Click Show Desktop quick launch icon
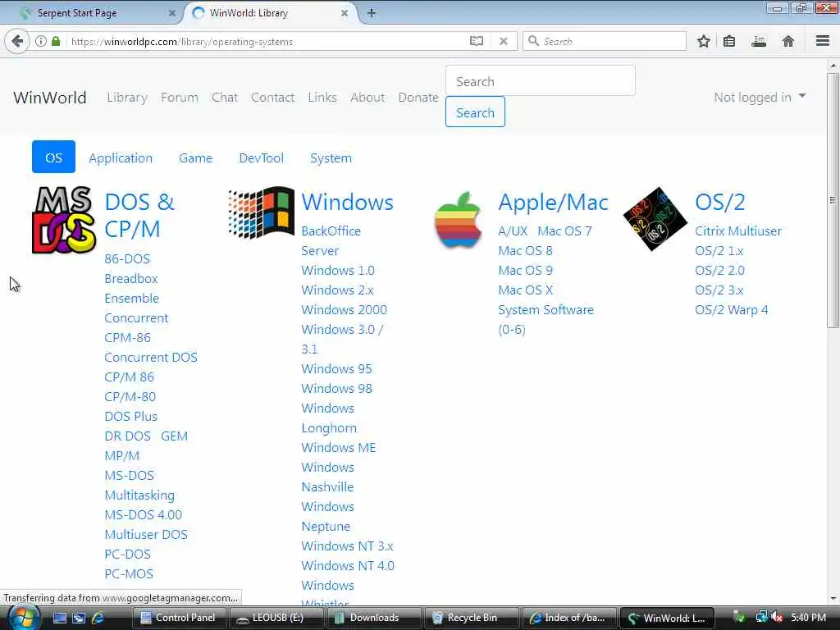This screenshot has height=630, width=840. tap(60, 618)
